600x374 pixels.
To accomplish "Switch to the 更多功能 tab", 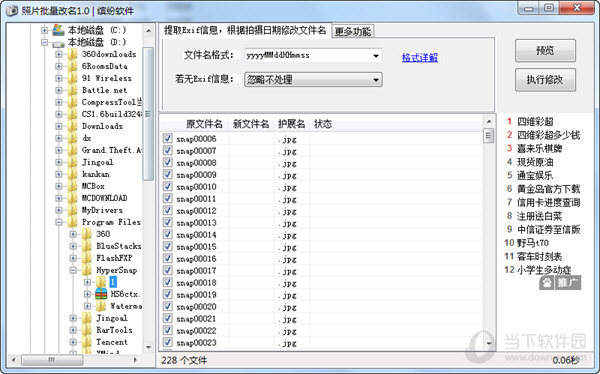I will [x=352, y=31].
